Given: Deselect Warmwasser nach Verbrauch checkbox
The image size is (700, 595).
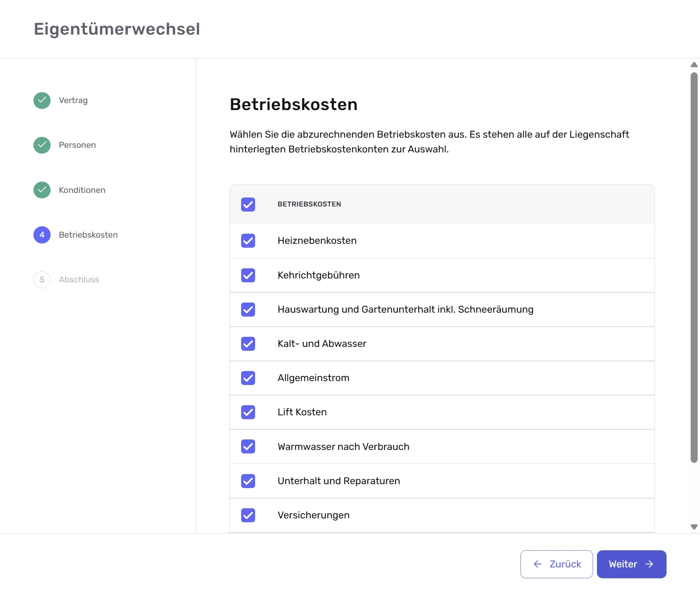Looking at the screenshot, I should coord(248,446).
